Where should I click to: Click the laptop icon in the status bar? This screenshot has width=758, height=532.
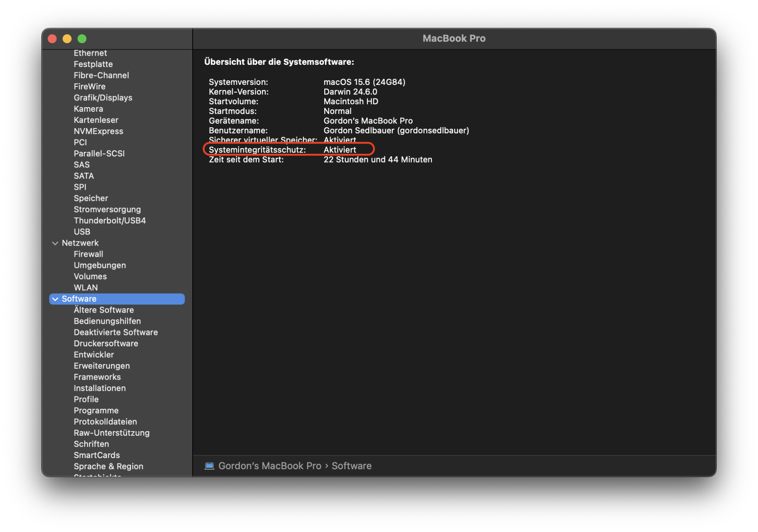tap(209, 466)
